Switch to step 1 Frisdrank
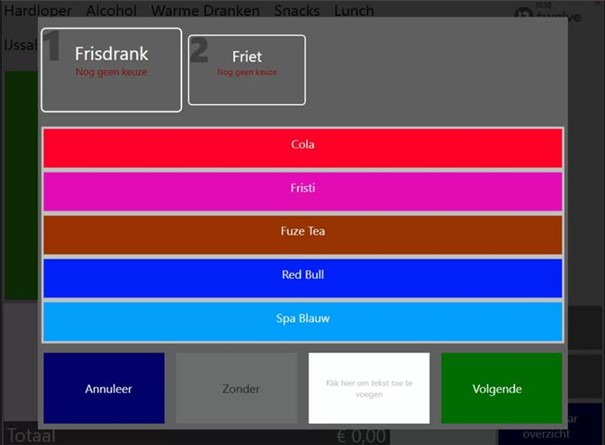Screen dimensions: 605x445 (x=111, y=70)
